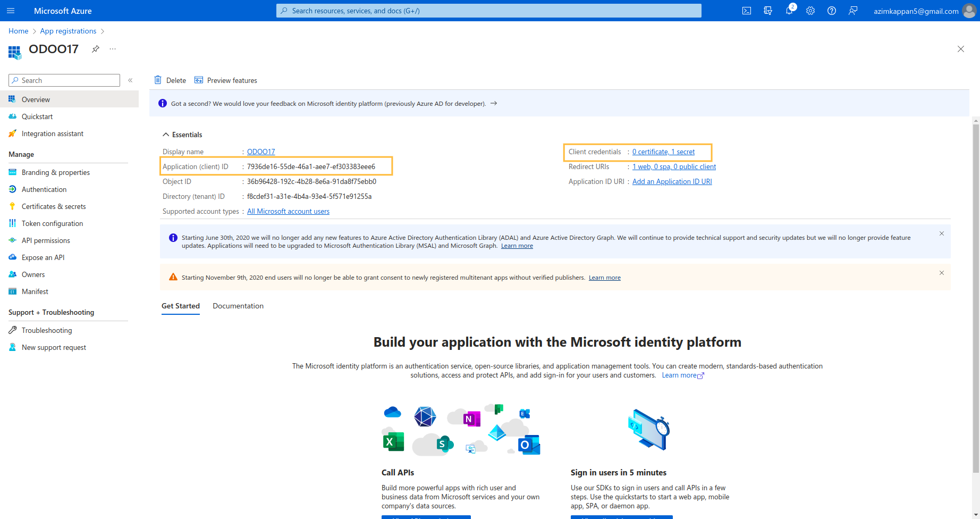Click the '0 certificate, 1 secret' link
Image resolution: width=980 pixels, height=519 pixels.
pos(663,152)
